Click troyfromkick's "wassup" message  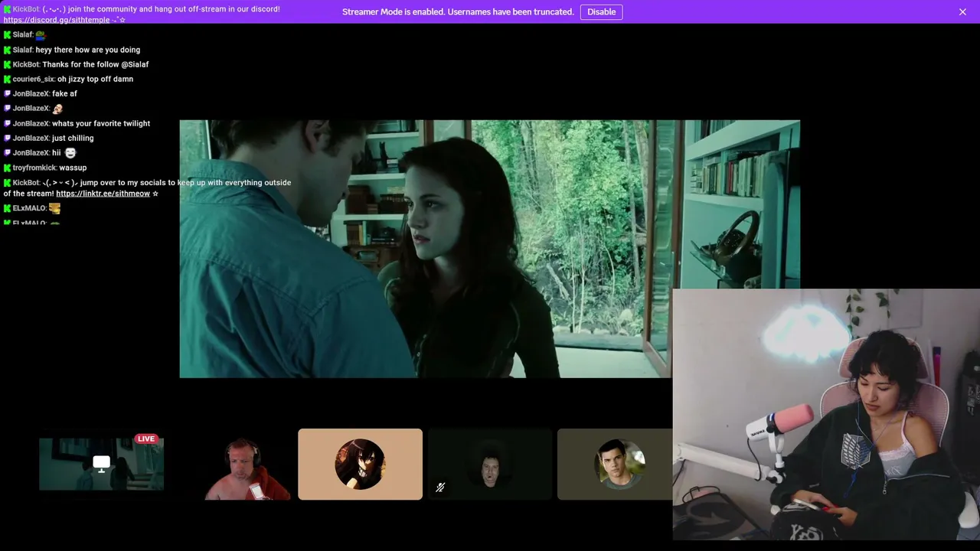(x=73, y=168)
